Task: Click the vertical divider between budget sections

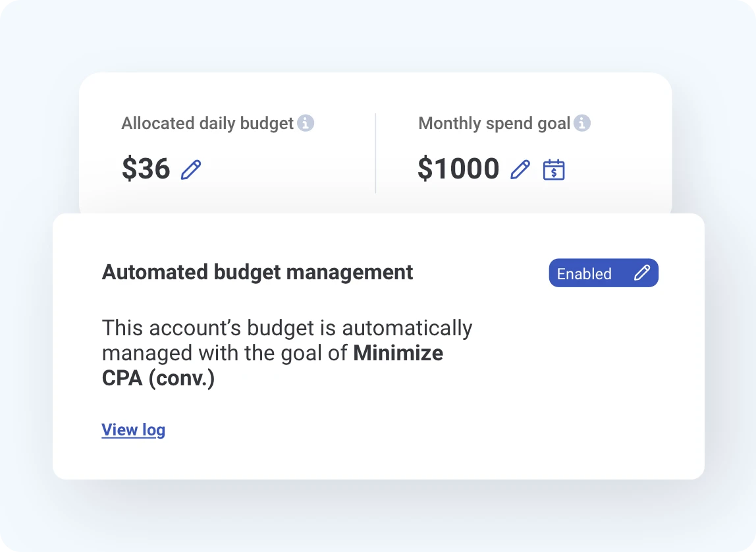Action: pos(375,153)
